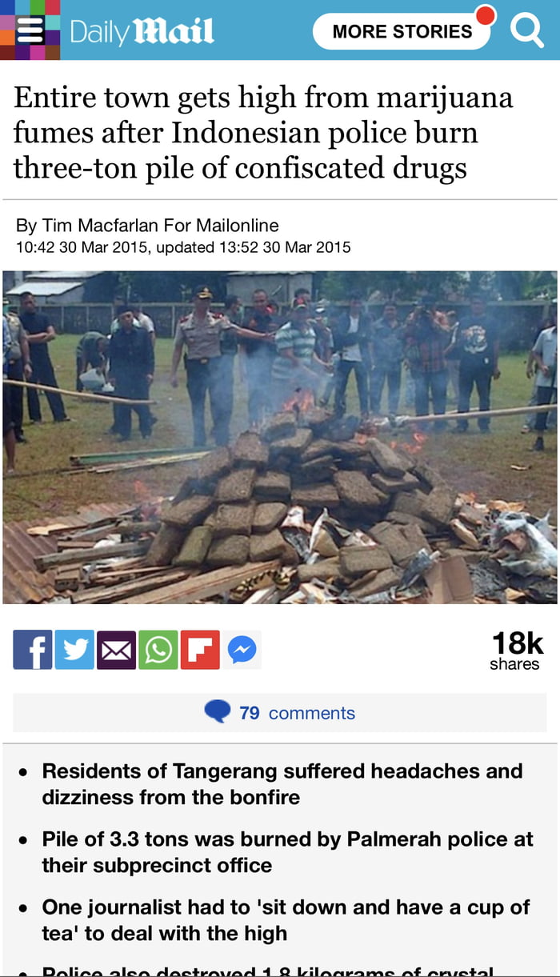Click the blue speech bubble comments icon
Screen dimensions: 560x977
(217, 711)
